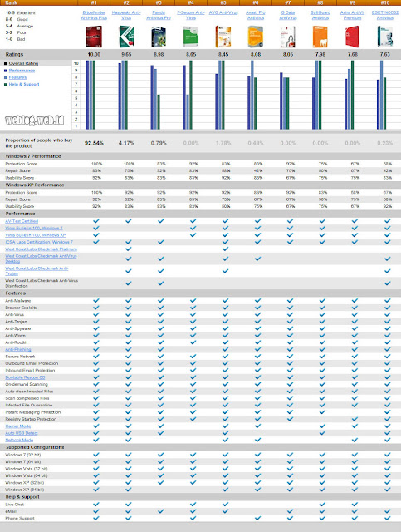Click Checkmark Platinum row checkmark under rank #2
401x532 pixels.
point(129,249)
